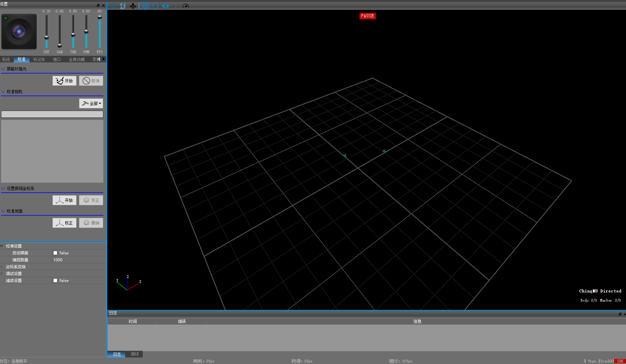Click the 错误 column header
Screen dimensions: 626x364
click(x=182, y=322)
